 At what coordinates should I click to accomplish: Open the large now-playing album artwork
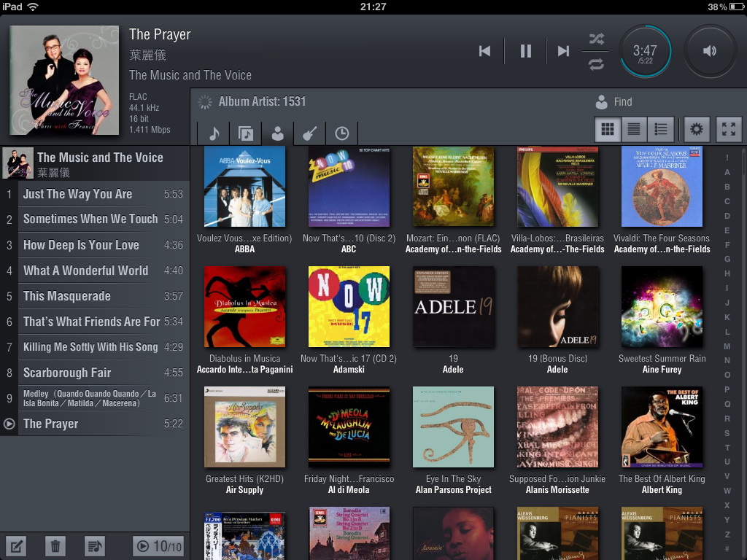(64, 80)
